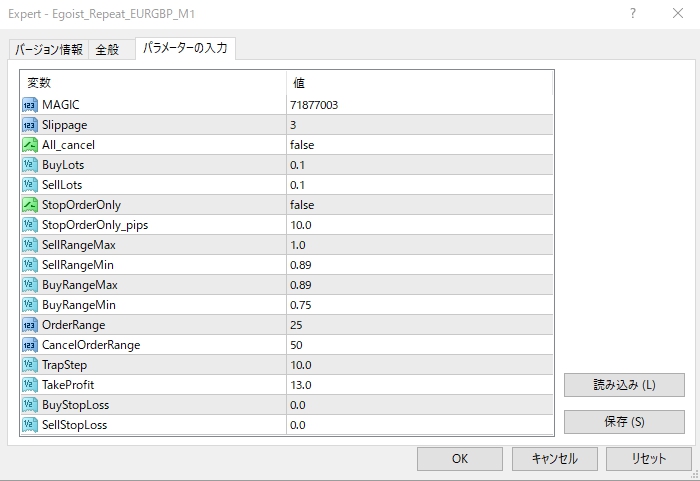Click the help question mark button
Viewport: 700px width, 481px height.
[632, 14]
